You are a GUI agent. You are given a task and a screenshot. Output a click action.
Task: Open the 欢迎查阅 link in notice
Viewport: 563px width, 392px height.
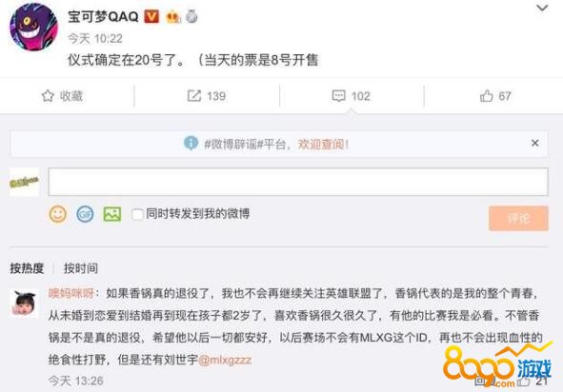pos(324,145)
